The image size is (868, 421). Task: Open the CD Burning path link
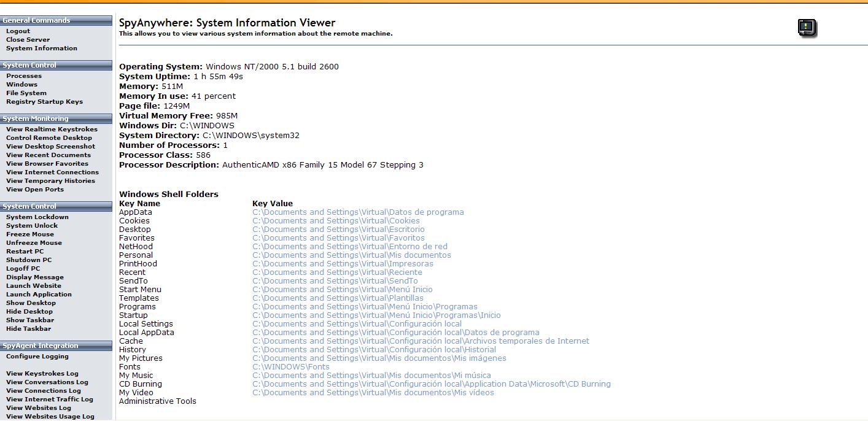tap(432, 384)
